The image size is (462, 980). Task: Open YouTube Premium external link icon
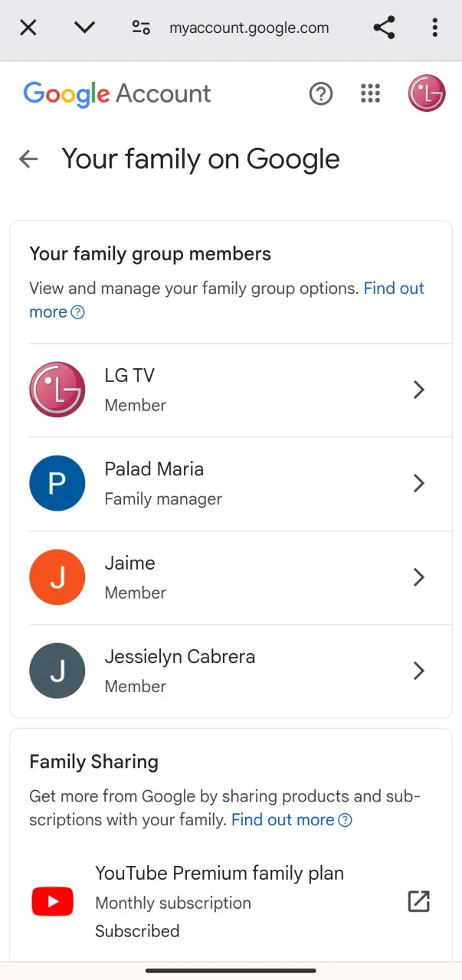(x=419, y=901)
